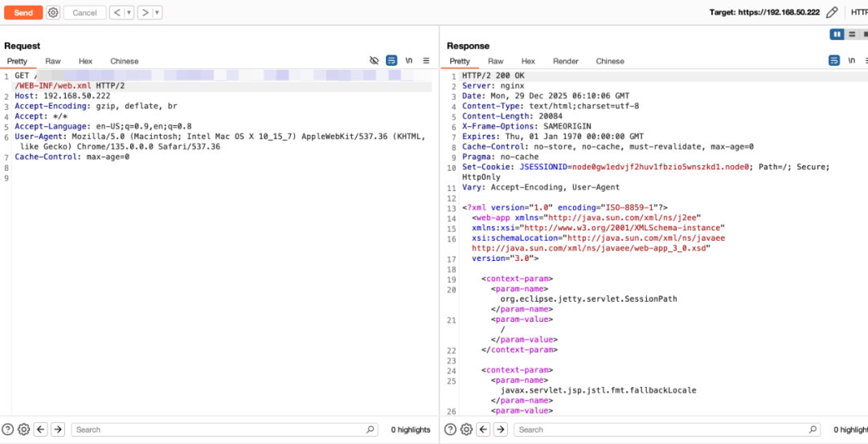868x444 pixels.
Task: Open Repeater send settings gear
Action: (53, 13)
